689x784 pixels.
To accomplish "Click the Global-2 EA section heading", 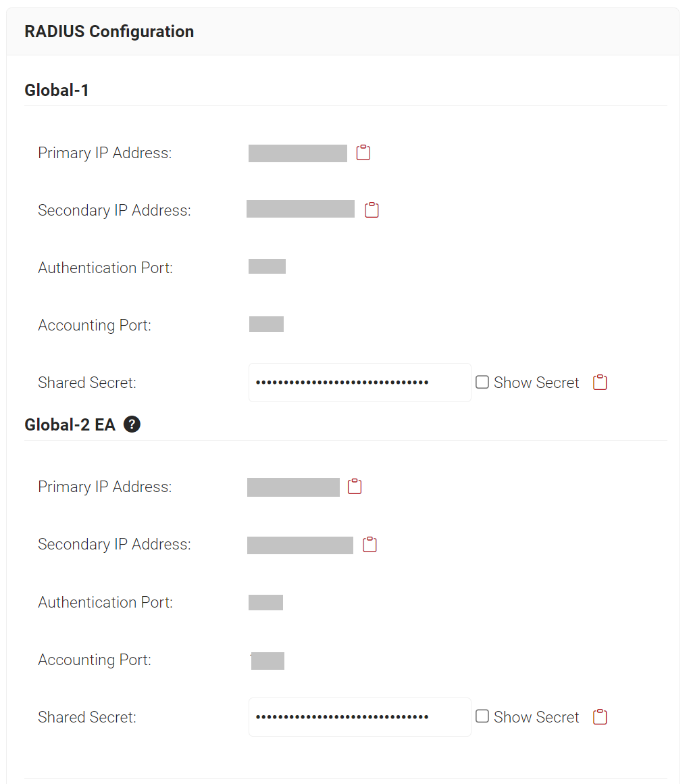I will click(x=70, y=424).
